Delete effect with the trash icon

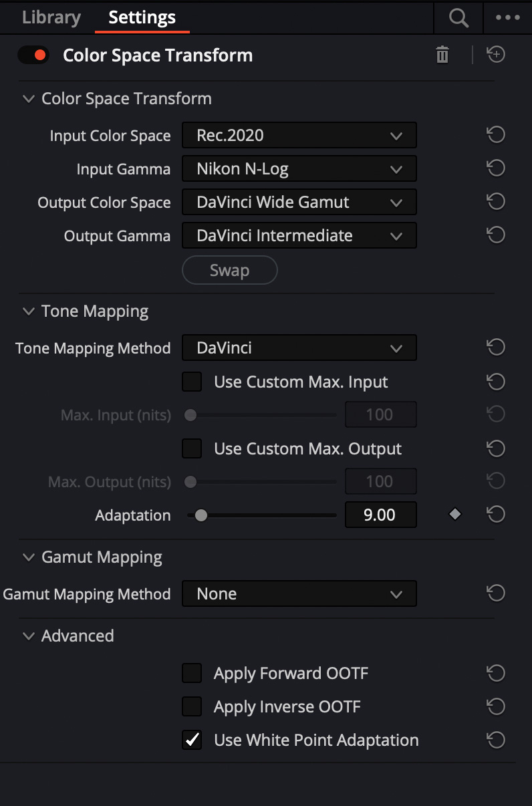pos(442,55)
